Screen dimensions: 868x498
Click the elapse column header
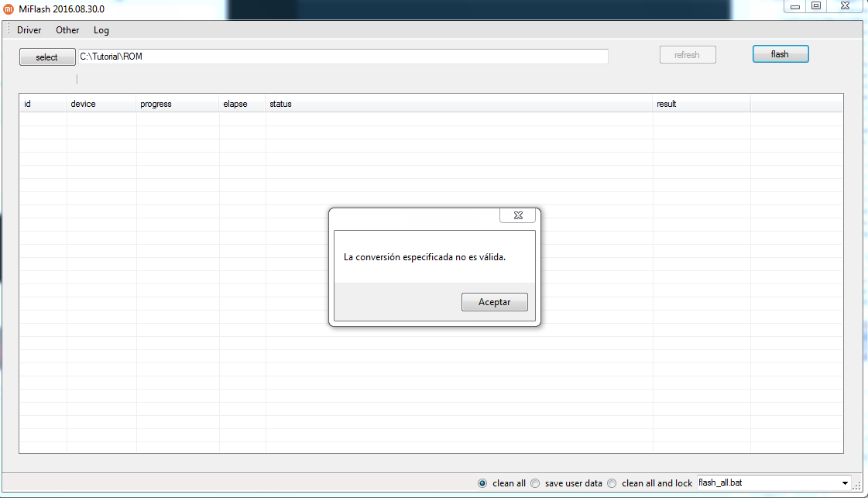(242, 104)
